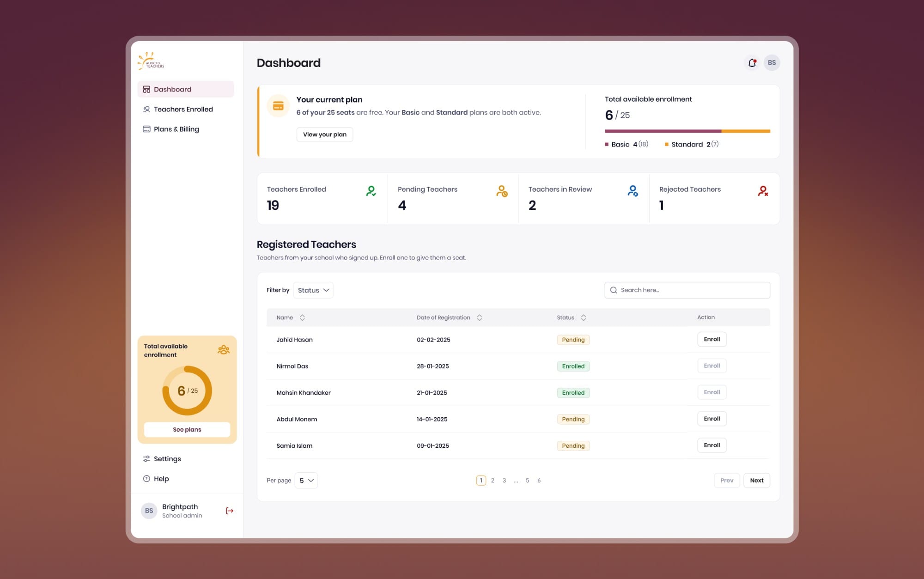Viewport: 924px width, 579px height.
Task: Open the Settings menu item
Action: point(186,459)
